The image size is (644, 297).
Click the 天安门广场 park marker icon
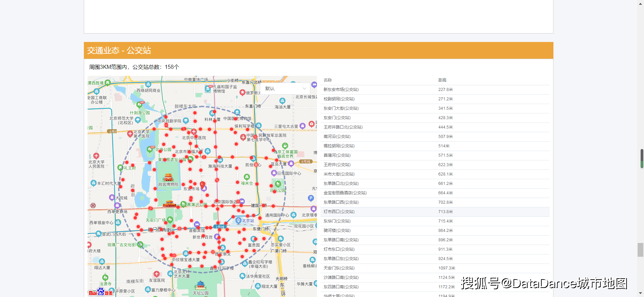tap(170, 219)
